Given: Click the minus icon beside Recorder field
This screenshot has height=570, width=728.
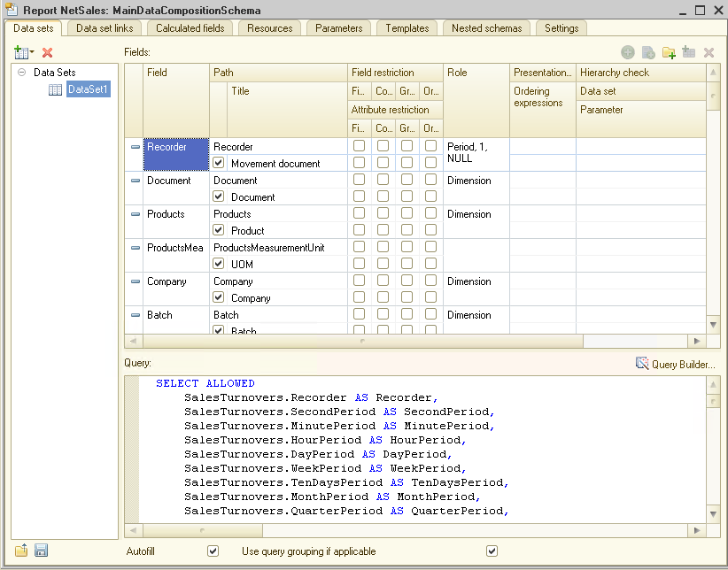Looking at the screenshot, I should [135, 147].
